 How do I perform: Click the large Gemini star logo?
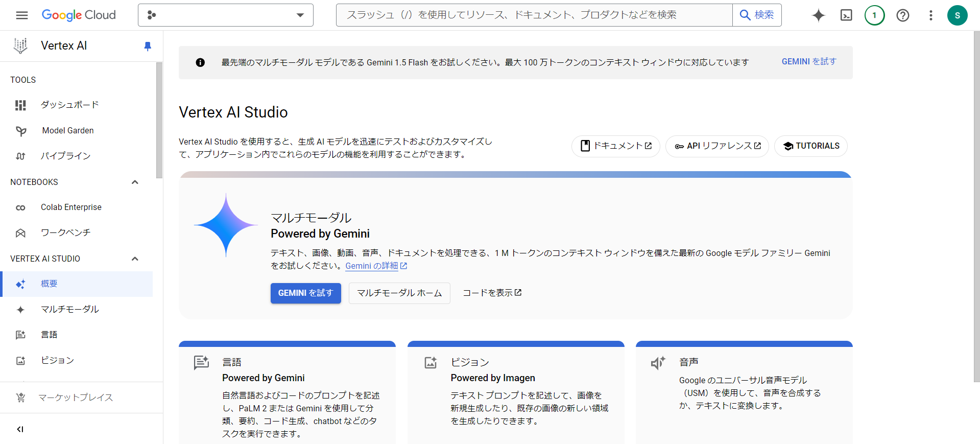click(x=226, y=225)
